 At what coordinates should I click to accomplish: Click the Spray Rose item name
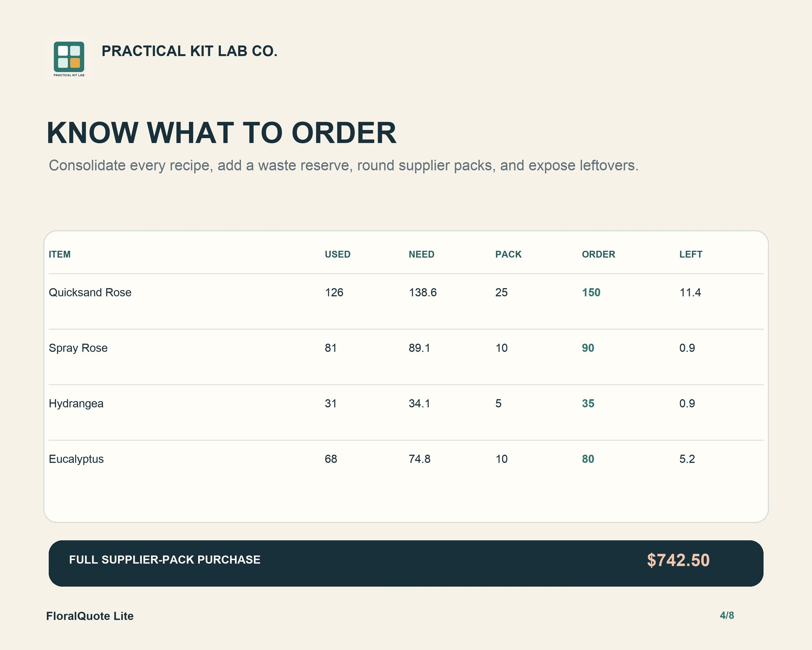coord(78,348)
